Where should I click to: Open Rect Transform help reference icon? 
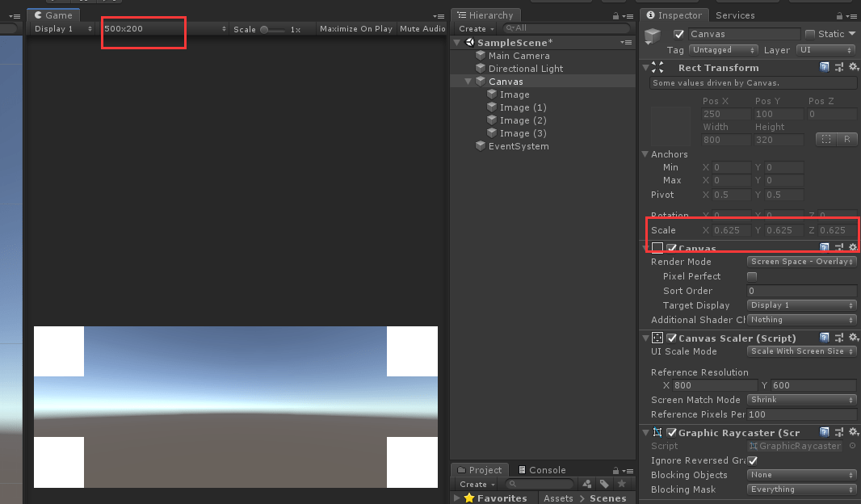pos(824,67)
